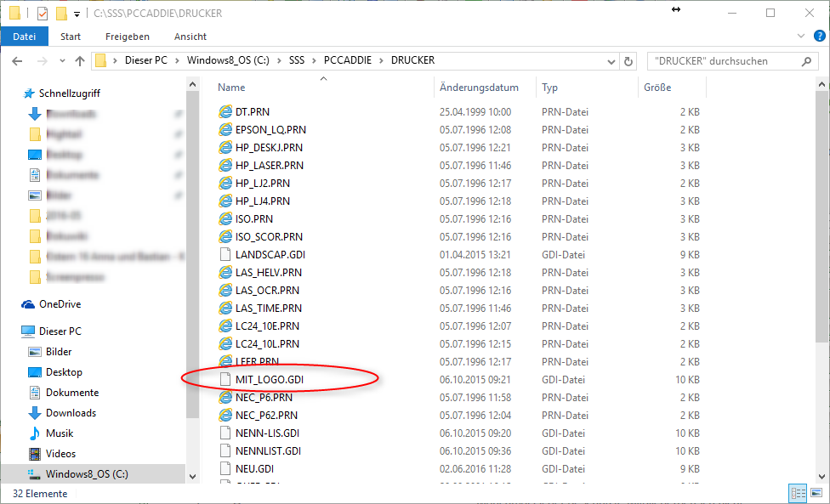Open quick access toolbar customize dropdown
The image size is (830, 504).
coord(77,14)
